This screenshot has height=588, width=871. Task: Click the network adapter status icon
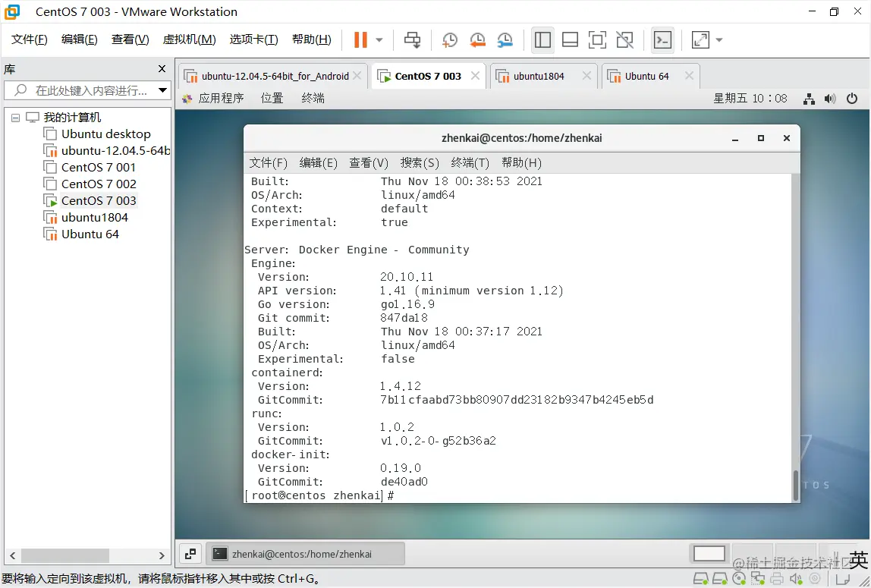[x=758, y=579]
